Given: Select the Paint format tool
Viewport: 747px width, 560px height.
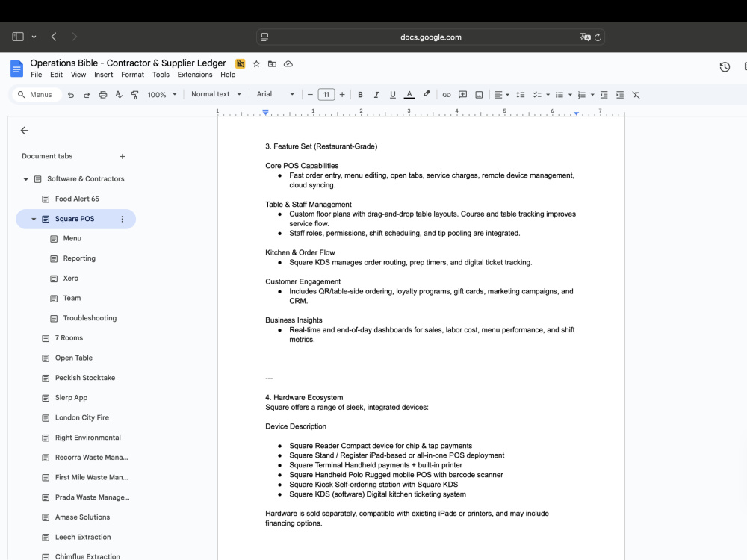Looking at the screenshot, I should tap(134, 95).
